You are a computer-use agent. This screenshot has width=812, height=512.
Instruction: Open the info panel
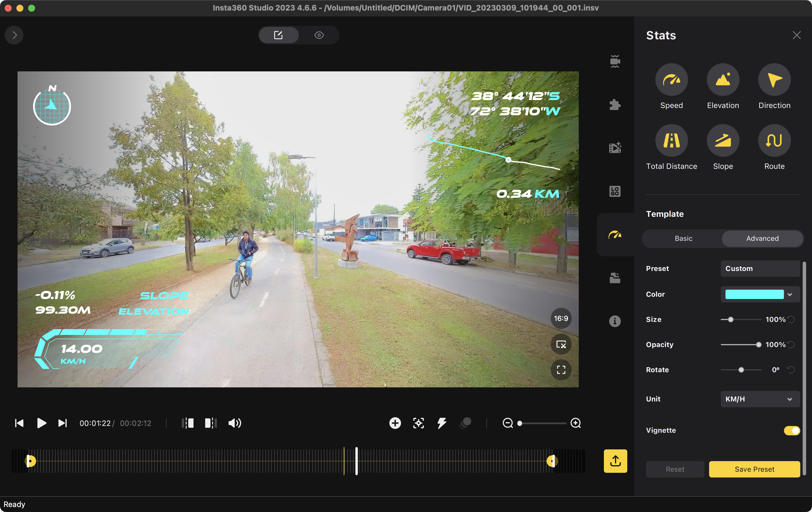click(x=615, y=321)
